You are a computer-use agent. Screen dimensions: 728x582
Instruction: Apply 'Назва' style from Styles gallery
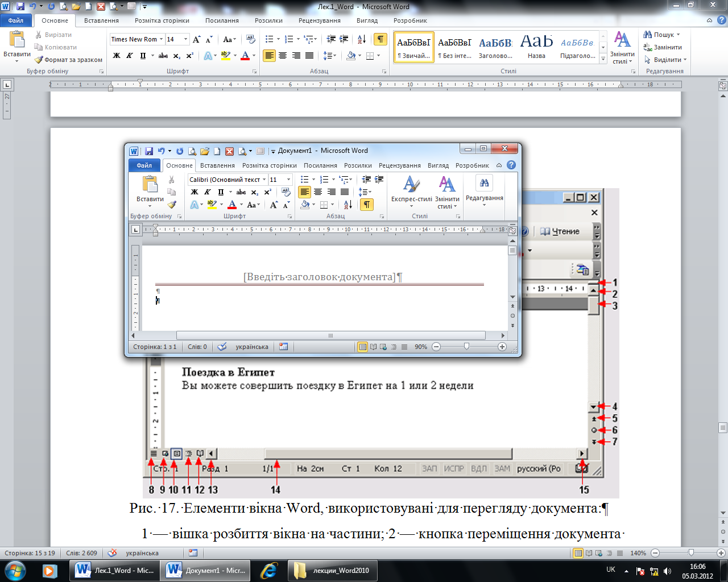[536, 47]
